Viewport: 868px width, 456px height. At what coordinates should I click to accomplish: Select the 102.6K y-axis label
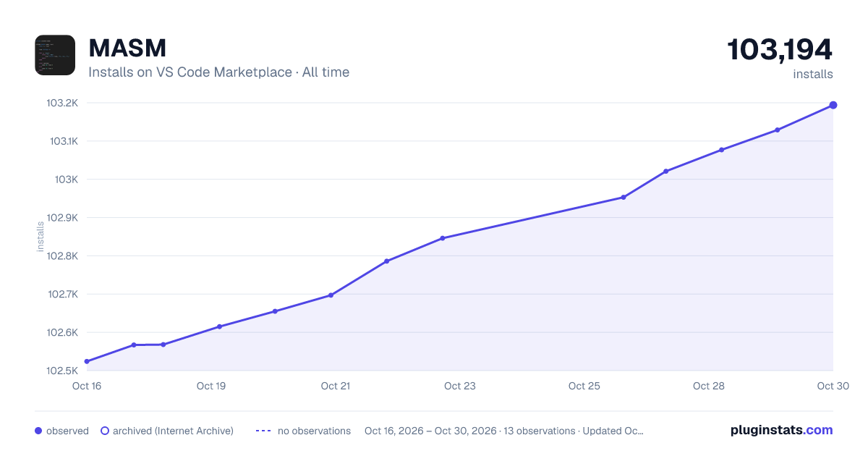click(62, 333)
